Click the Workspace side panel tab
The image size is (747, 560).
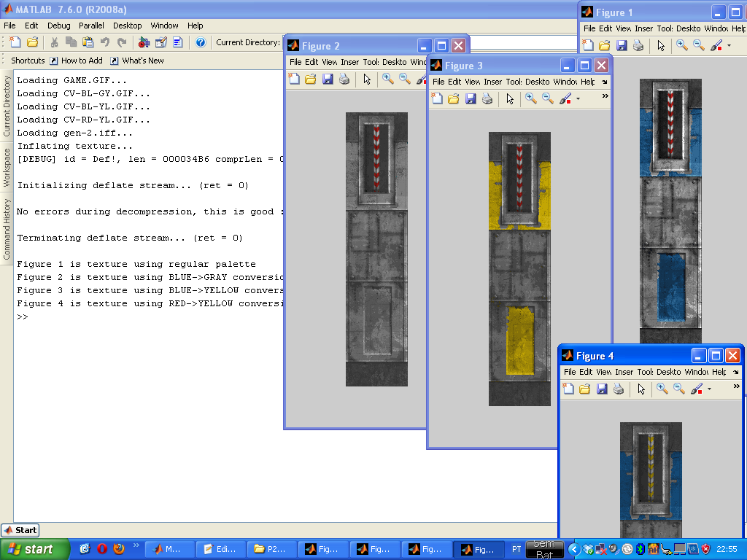(7, 167)
